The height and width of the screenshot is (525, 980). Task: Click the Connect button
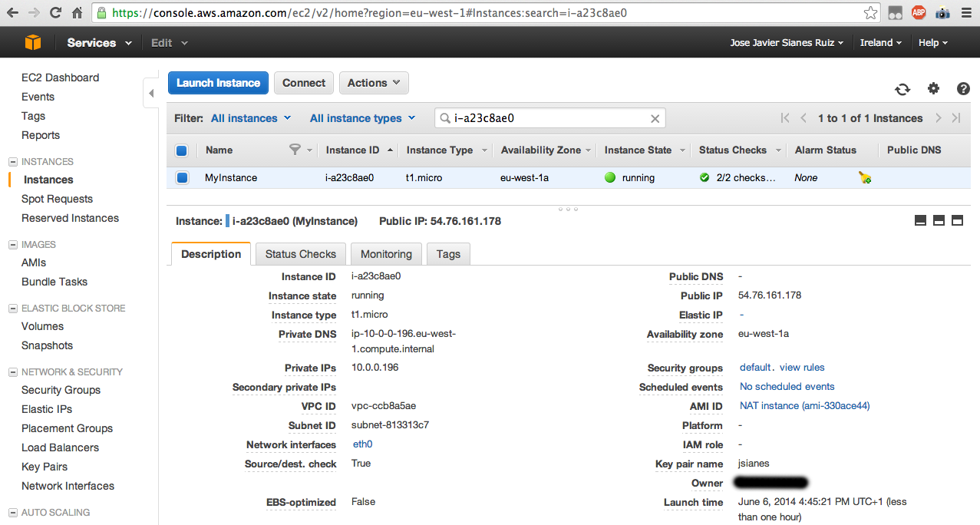(304, 83)
